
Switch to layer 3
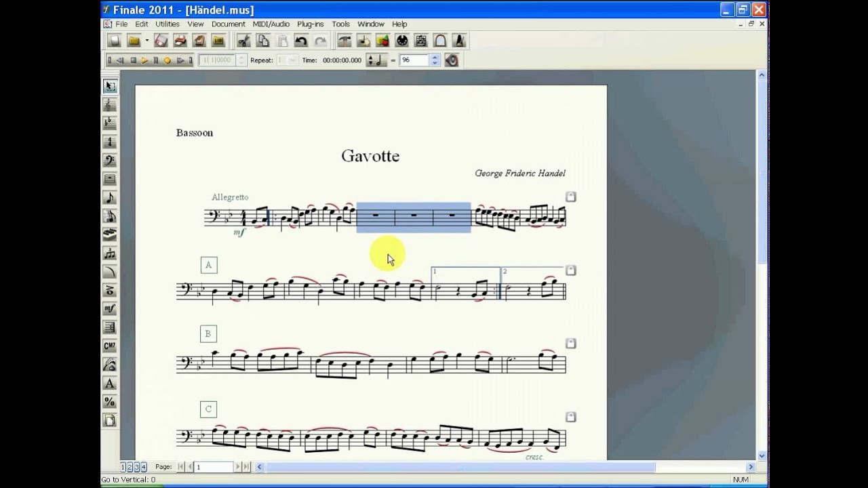pos(136,467)
